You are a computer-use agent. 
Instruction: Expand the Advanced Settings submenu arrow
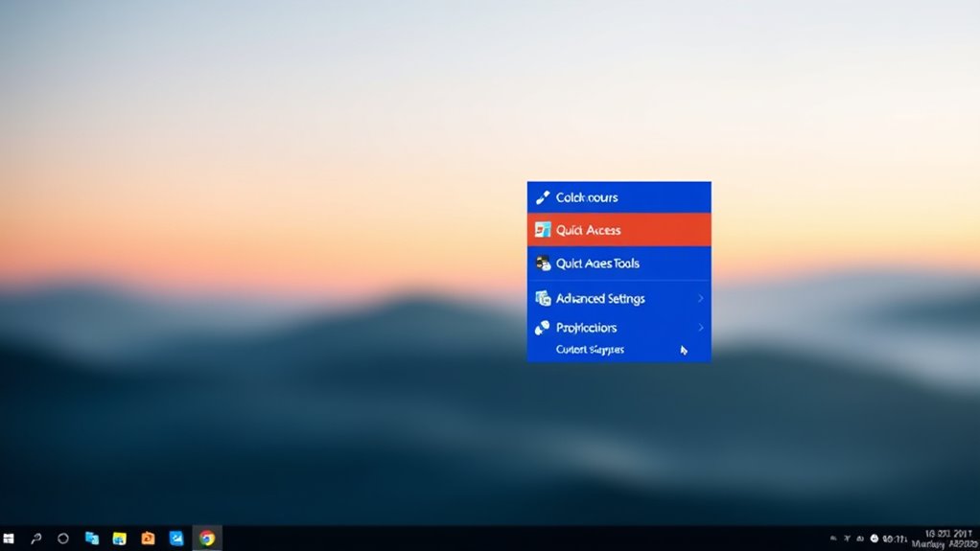pyautogui.click(x=701, y=299)
